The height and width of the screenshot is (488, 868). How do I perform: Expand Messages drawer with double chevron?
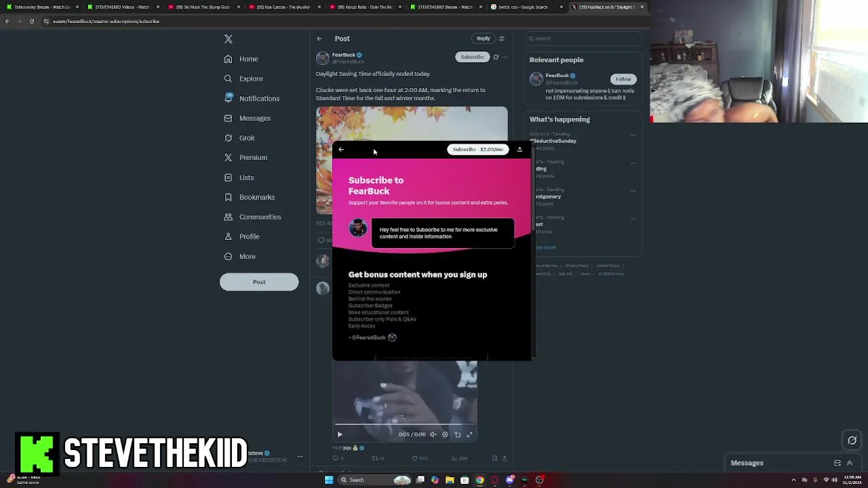click(x=849, y=463)
